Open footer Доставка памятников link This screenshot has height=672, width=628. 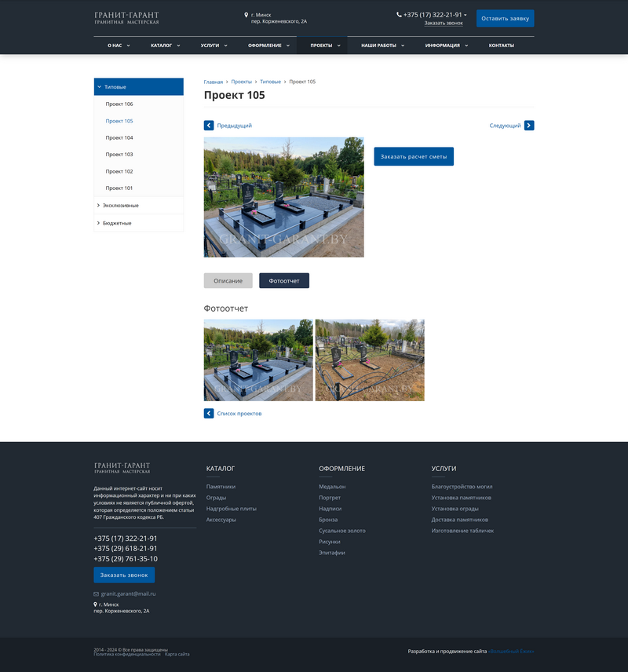(459, 520)
